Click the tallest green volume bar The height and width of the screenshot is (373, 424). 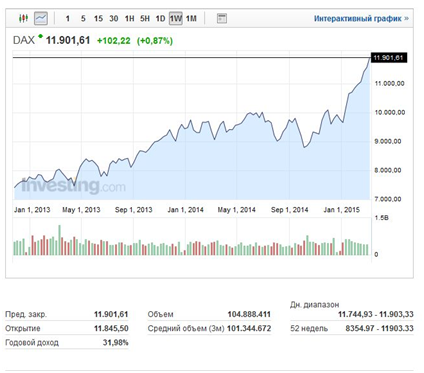click(x=60, y=240)
